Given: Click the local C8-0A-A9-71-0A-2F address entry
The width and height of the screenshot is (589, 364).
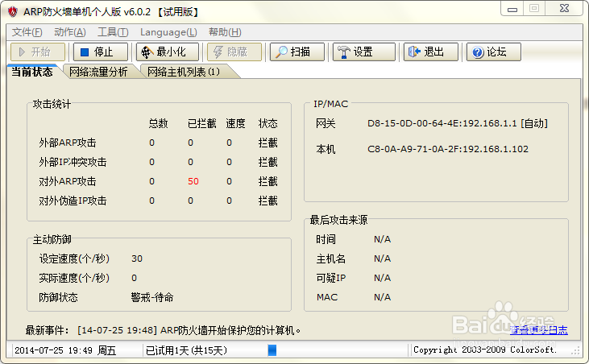Looking at the screenshot, I should coord(448,149).
